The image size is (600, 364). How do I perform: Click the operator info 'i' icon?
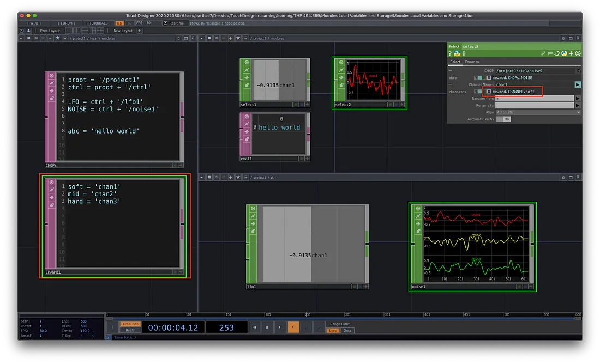pyautogui.click(x=464, y=53)
